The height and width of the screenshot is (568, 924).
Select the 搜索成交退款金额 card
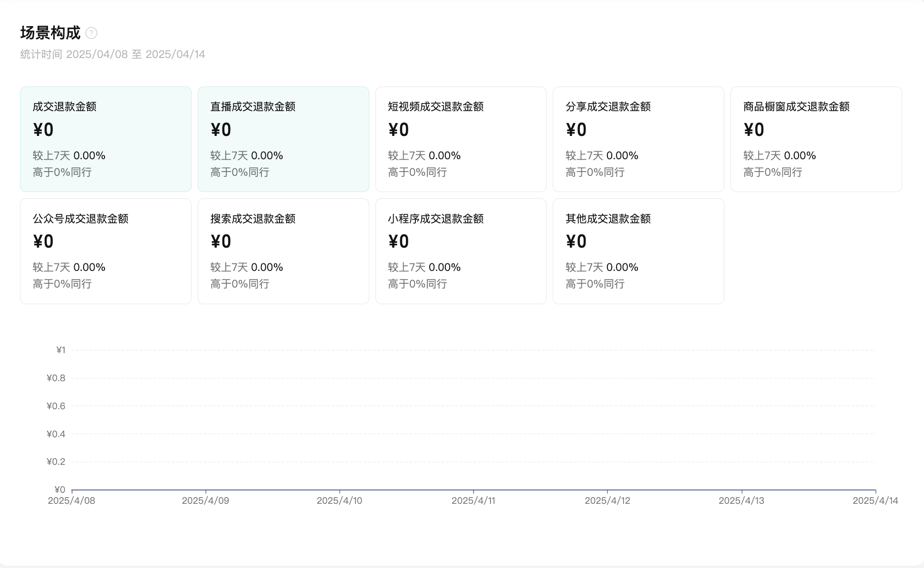pos(283,251)
